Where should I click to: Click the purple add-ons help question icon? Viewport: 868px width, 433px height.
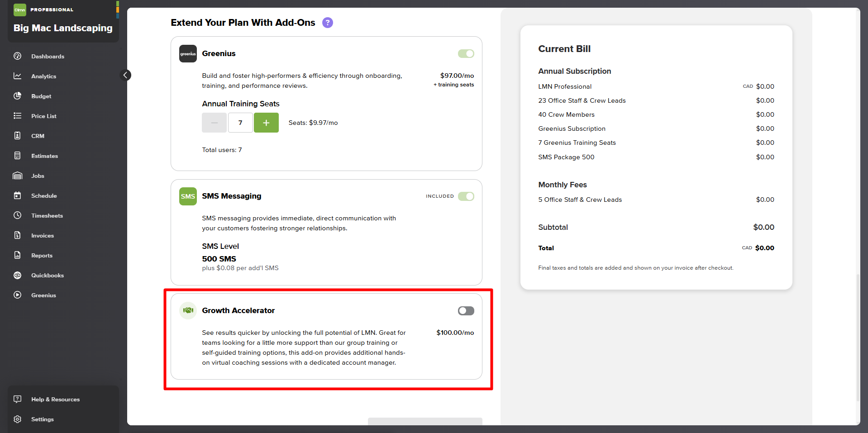328,23
